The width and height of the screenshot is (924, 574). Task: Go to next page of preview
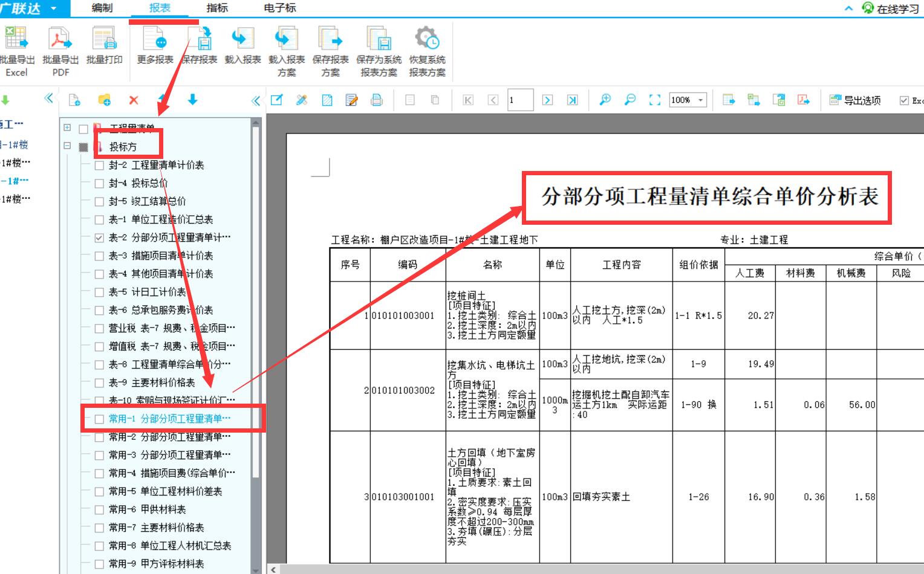pos(547,100)
